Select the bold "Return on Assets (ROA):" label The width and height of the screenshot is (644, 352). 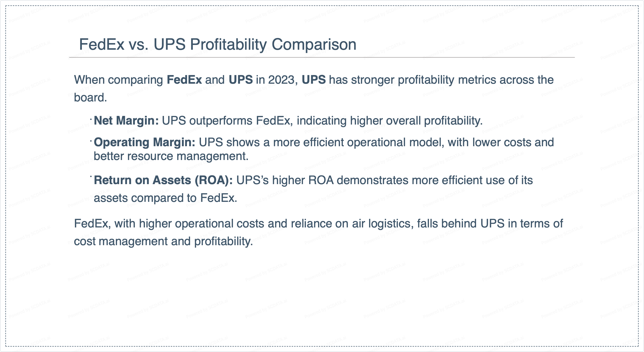pos(163,180)
